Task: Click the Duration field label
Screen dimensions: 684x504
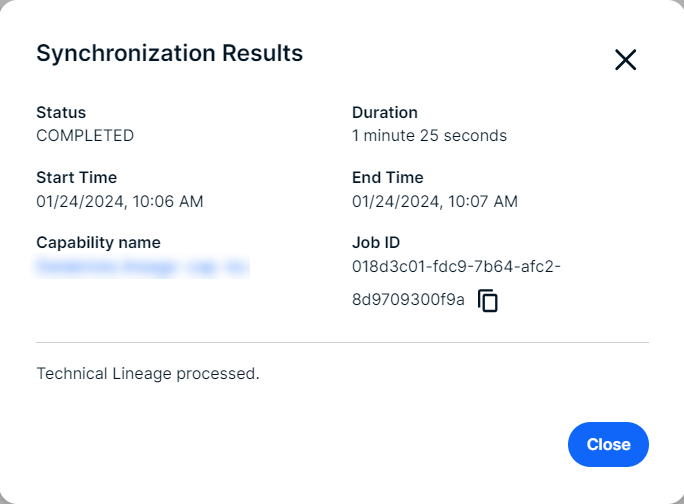Action: [x=385, y=112]
